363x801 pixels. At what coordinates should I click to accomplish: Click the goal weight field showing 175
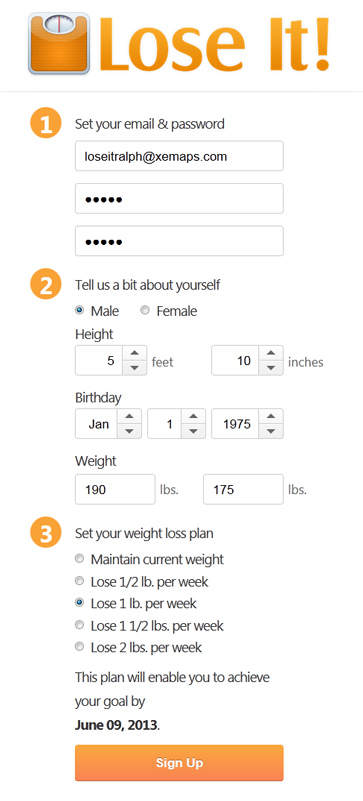pyautogui.click(x=243, y=489)
